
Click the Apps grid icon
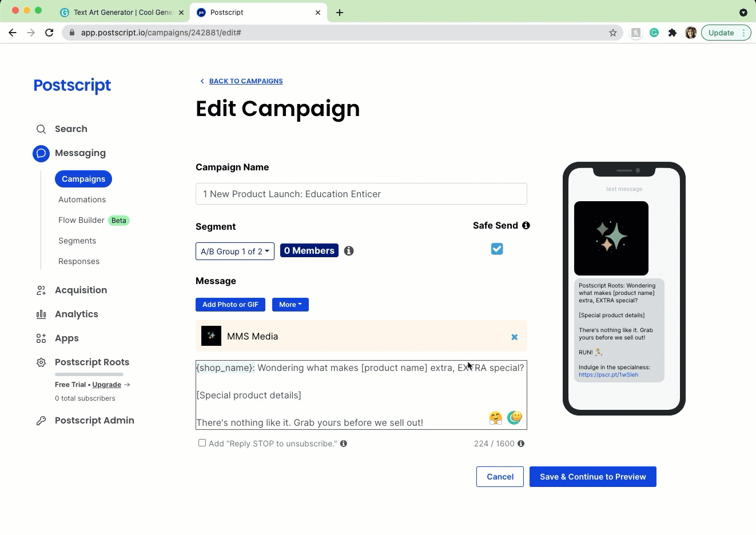(41, 338)
